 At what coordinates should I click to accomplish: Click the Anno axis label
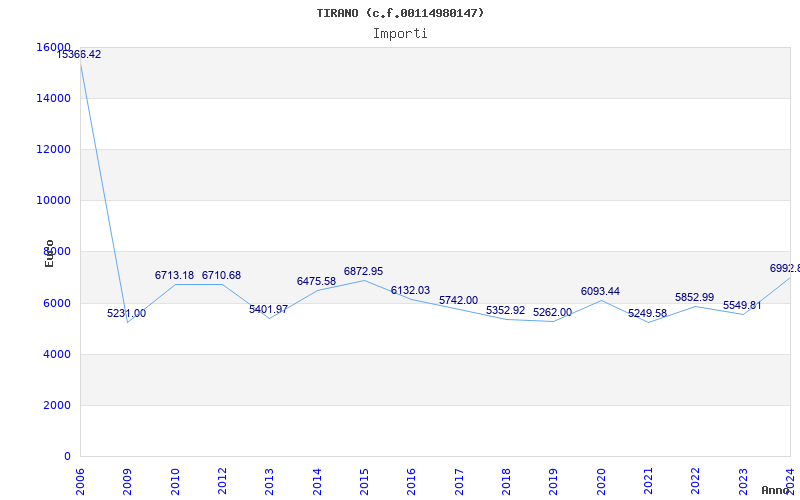(776, 490)
